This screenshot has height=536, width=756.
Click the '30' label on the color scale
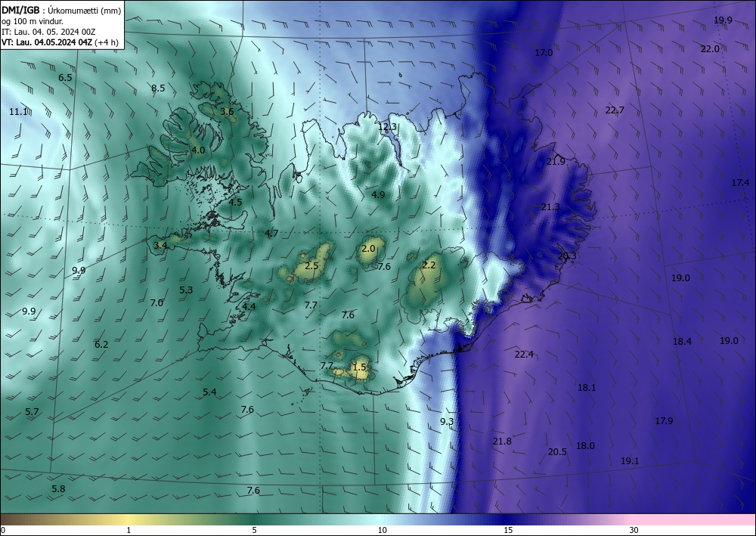[x=634, y=531]
